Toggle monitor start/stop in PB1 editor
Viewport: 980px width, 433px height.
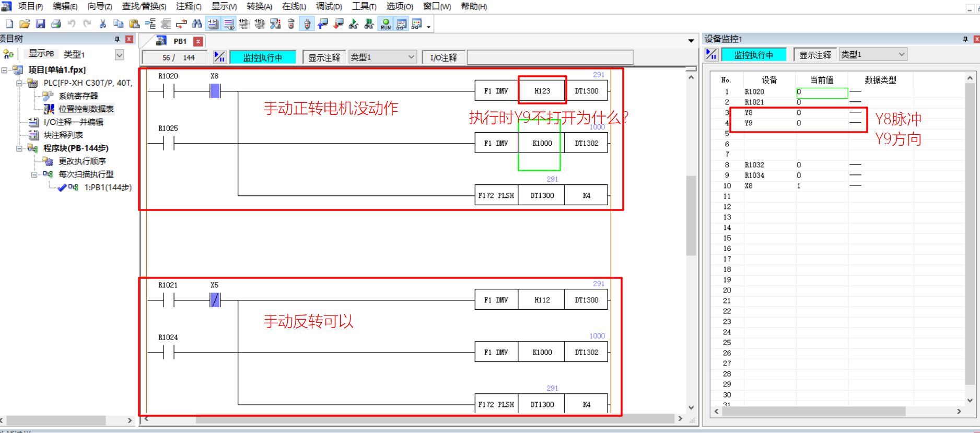click(x=219, y=57)
